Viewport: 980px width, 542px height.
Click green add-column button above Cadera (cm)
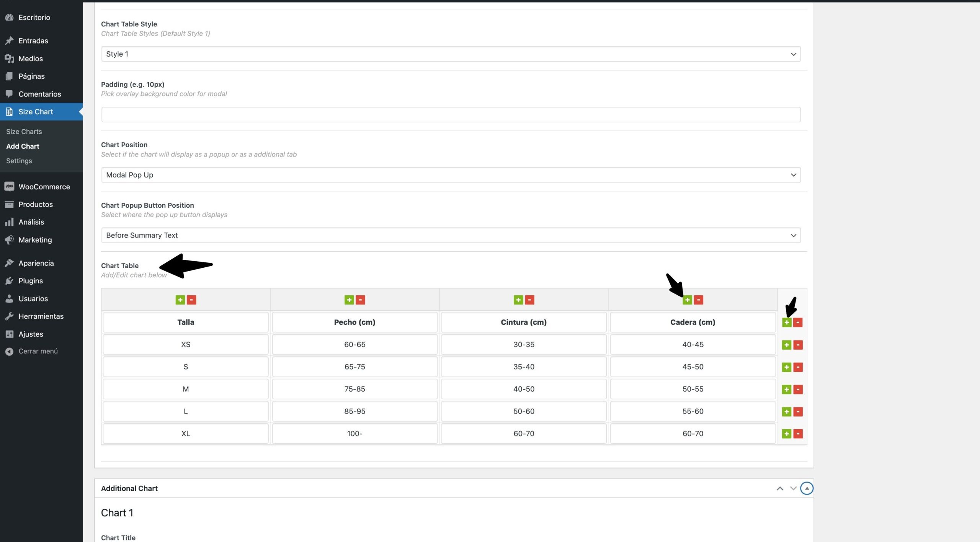(687, 300)
